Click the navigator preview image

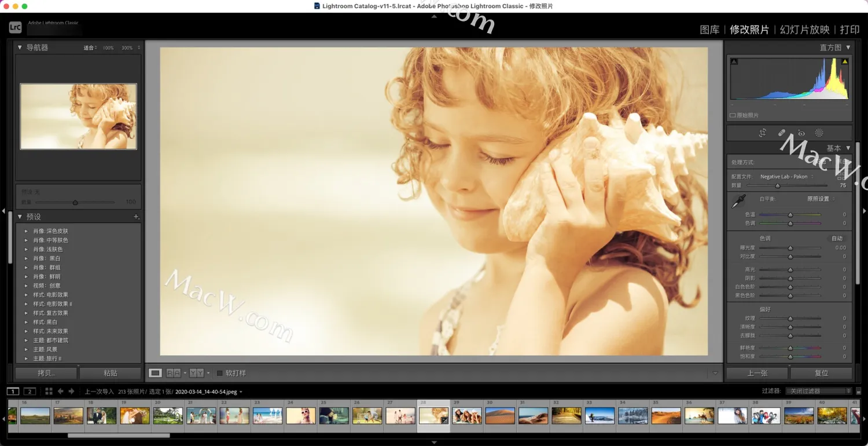coord(79,116)
